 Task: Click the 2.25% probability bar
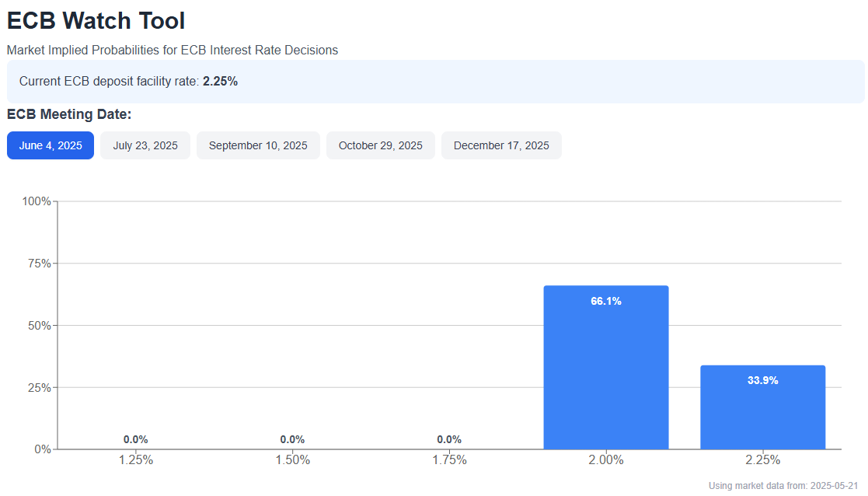(x=763, y=407)
